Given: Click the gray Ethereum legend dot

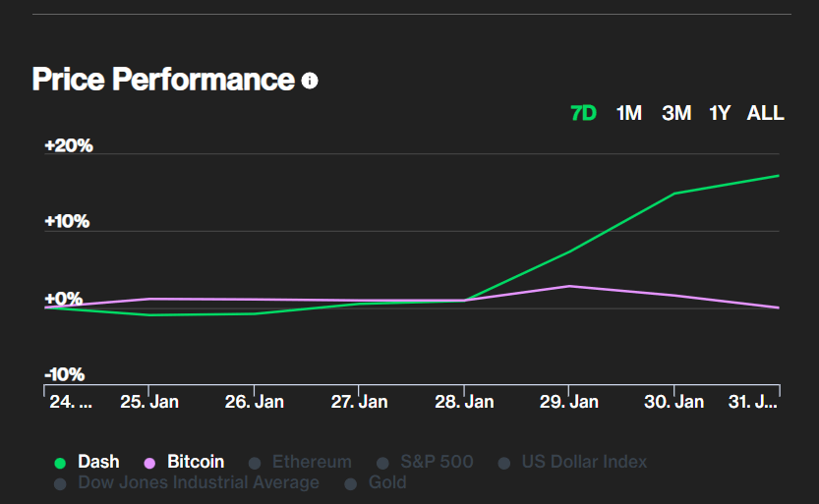Looking at the screenshot, I should pyautogui.click(x=256, y=463).
